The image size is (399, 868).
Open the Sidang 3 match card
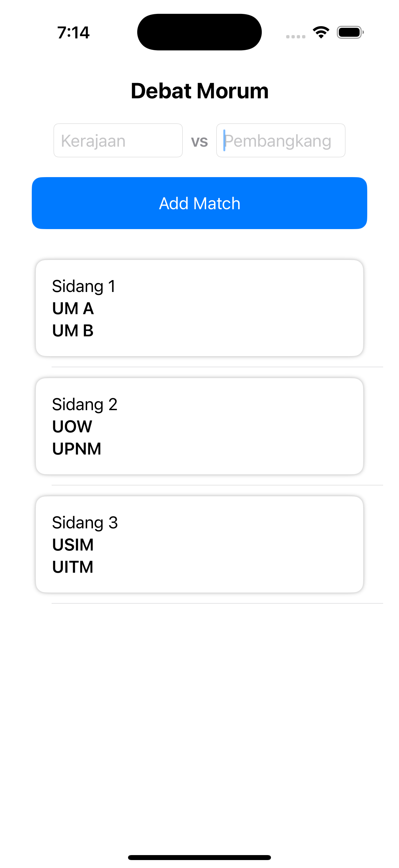click(199, 545)
